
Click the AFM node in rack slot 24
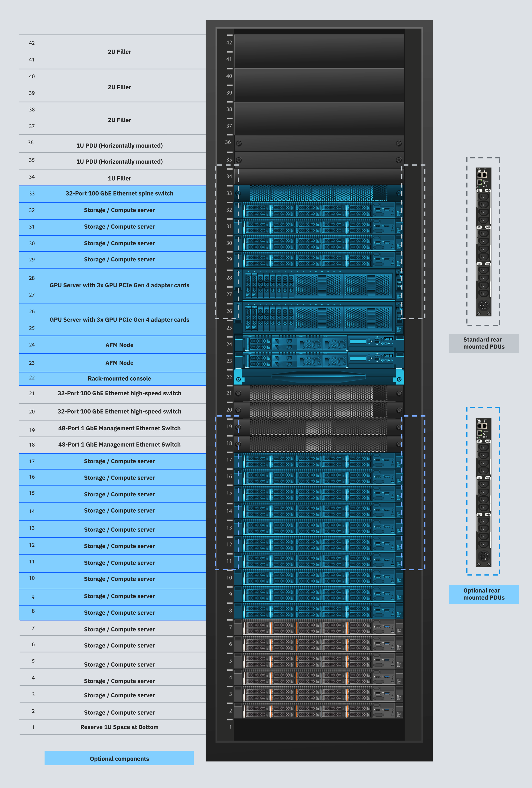(x=319, y=344)
